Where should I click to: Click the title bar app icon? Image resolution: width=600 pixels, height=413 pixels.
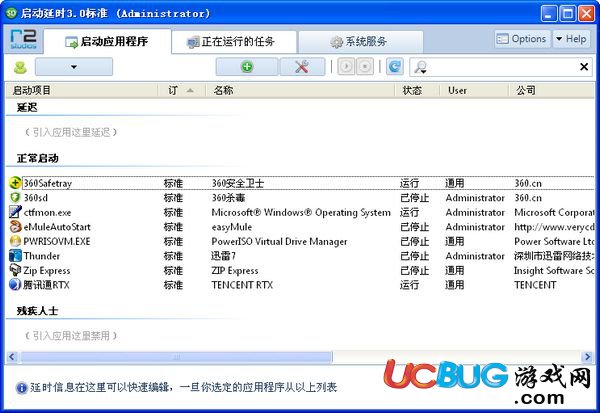click(11, 13)
